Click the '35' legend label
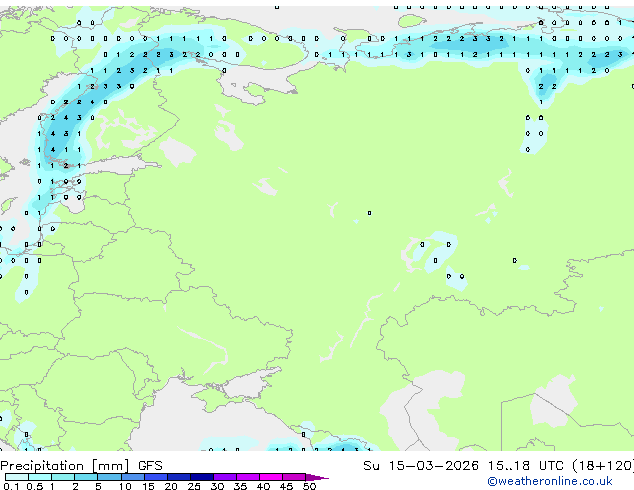Screen dimensions: 634x490 pos(240,486)
